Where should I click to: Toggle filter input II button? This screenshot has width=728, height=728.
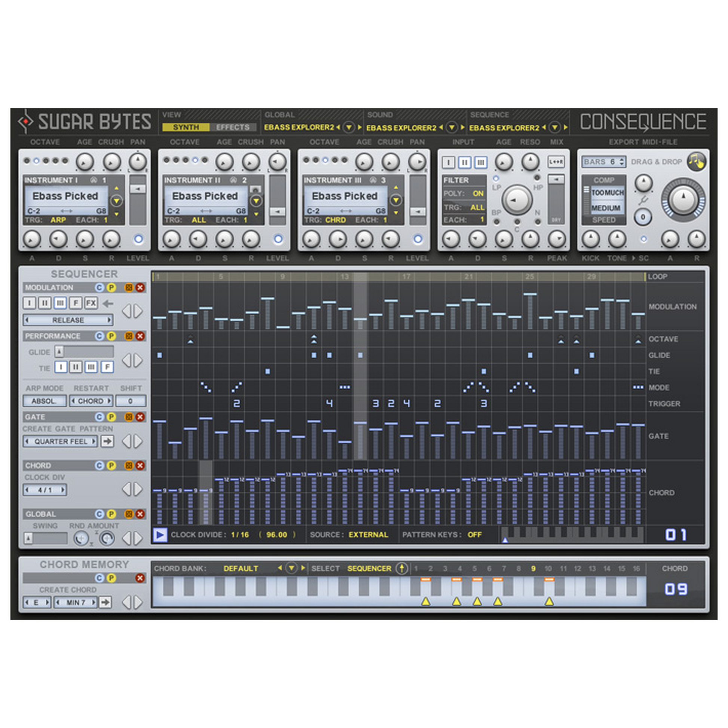(x=464, y=162)
